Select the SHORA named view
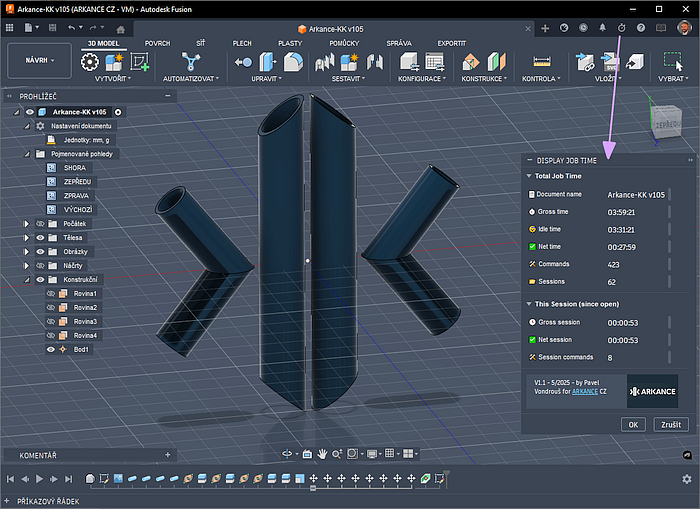This screenshot has width=700, height=509. [75, 168]
